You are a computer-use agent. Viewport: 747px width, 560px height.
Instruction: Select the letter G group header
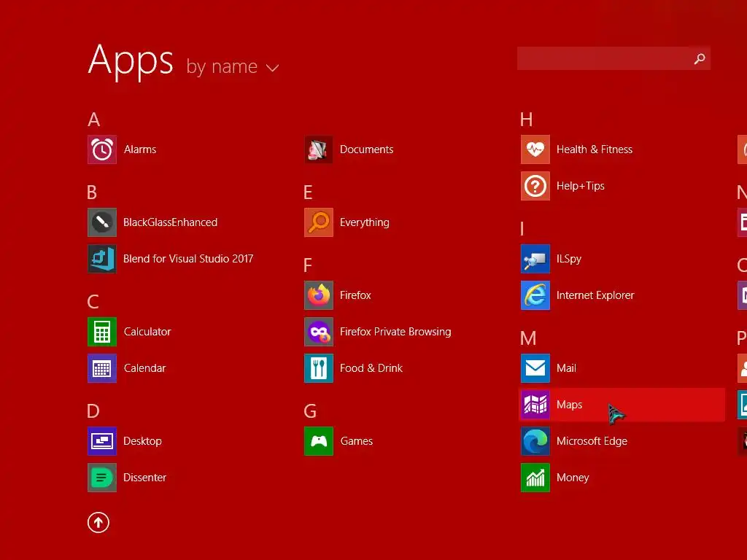310,411
